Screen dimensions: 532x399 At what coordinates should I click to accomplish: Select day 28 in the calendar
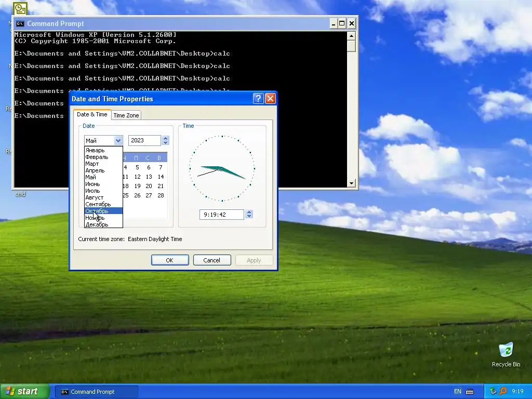point(161,195)
